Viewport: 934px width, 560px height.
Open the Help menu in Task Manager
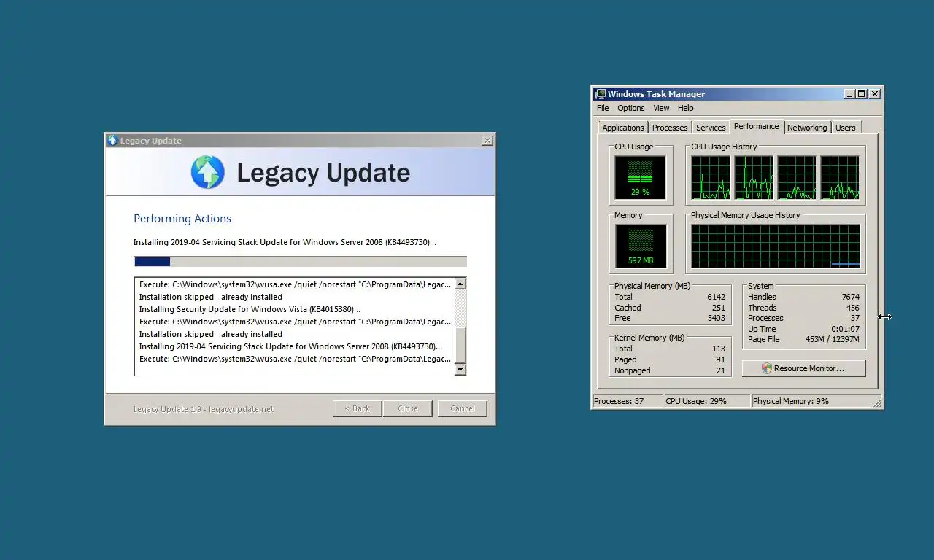click(x=686, y=108)
